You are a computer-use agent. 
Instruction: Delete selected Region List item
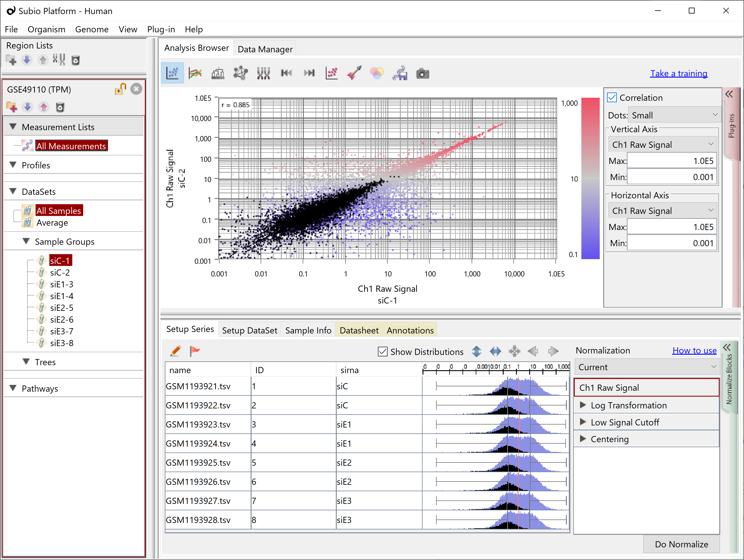click(x=76, y=61)
